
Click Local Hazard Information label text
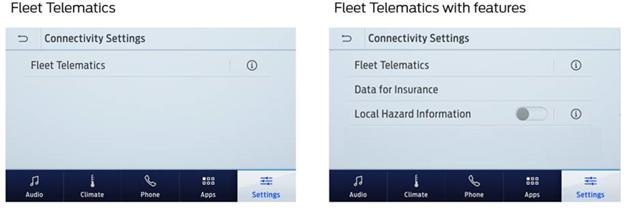[413, 114]
